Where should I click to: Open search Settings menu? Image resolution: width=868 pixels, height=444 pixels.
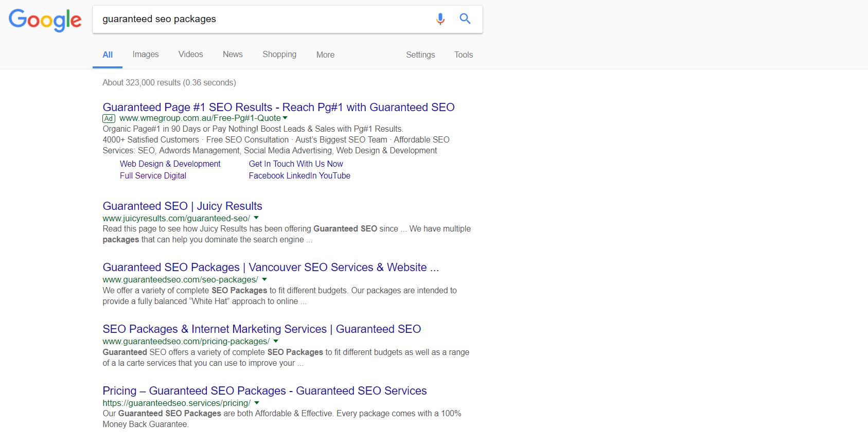click(420, 55)
